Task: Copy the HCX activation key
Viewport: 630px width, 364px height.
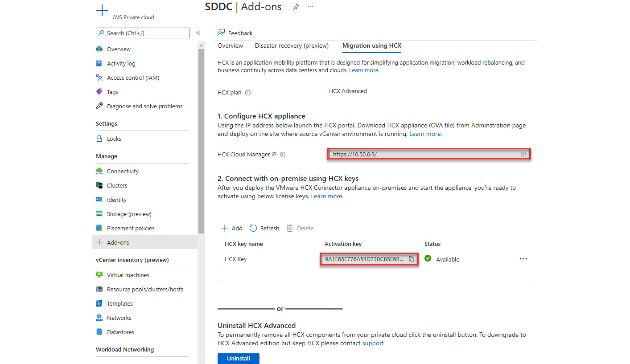Action: pos(412,259)
